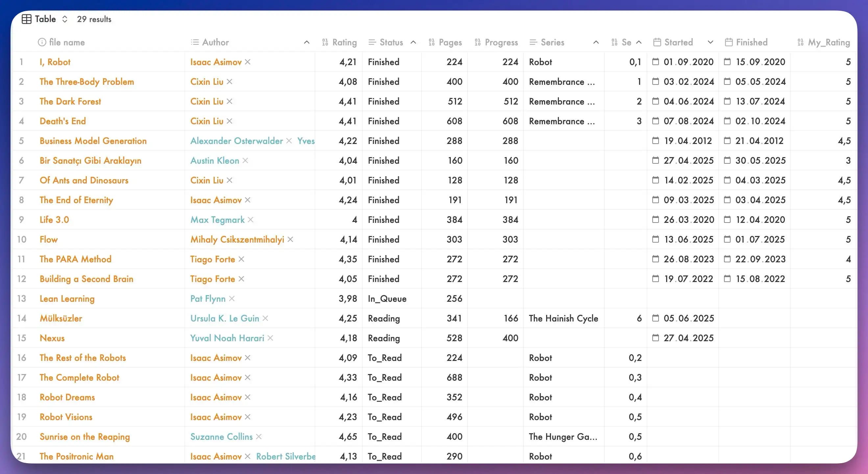Remove Isaac Asimov tag from I, Robot
This screenshot has height=474, width=868.
click(x=248, y=62)
